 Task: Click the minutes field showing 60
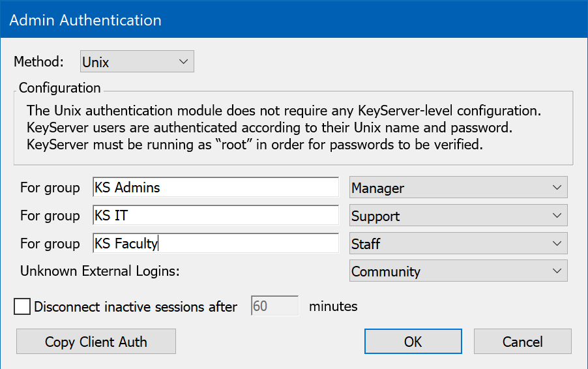click(x=274, y=306)
